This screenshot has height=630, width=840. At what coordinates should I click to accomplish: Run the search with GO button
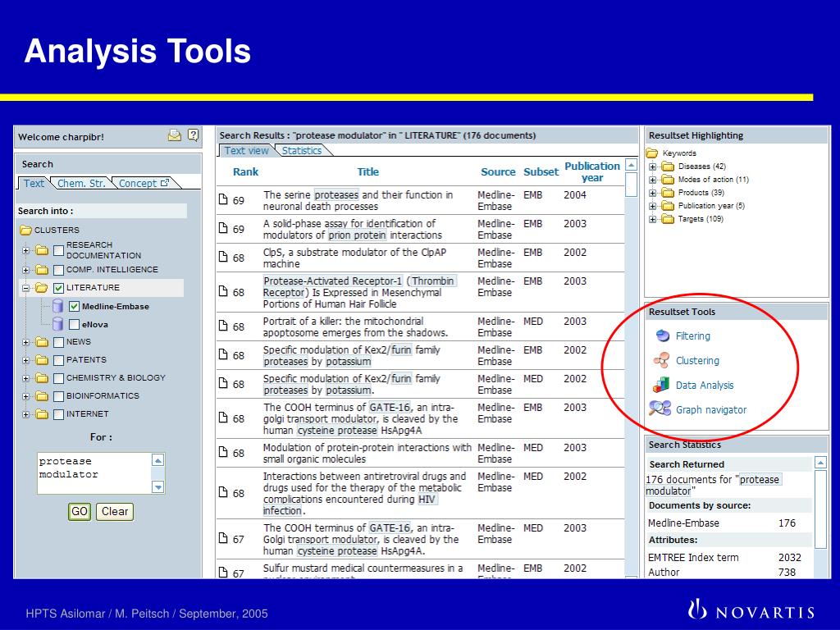point(80,512)
